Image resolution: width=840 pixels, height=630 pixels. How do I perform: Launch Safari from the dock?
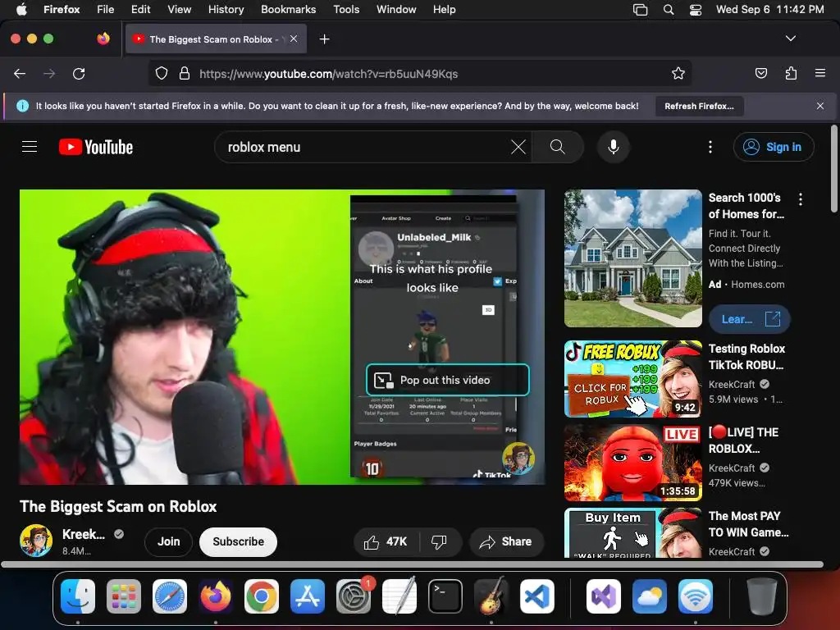click(x=170, y=596)
